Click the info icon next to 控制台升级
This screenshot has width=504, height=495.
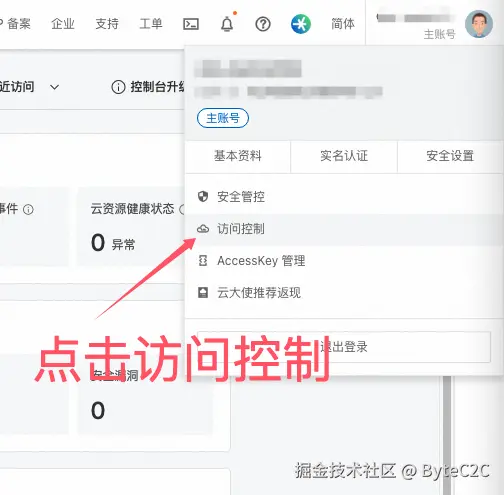(x=118, y=87)
